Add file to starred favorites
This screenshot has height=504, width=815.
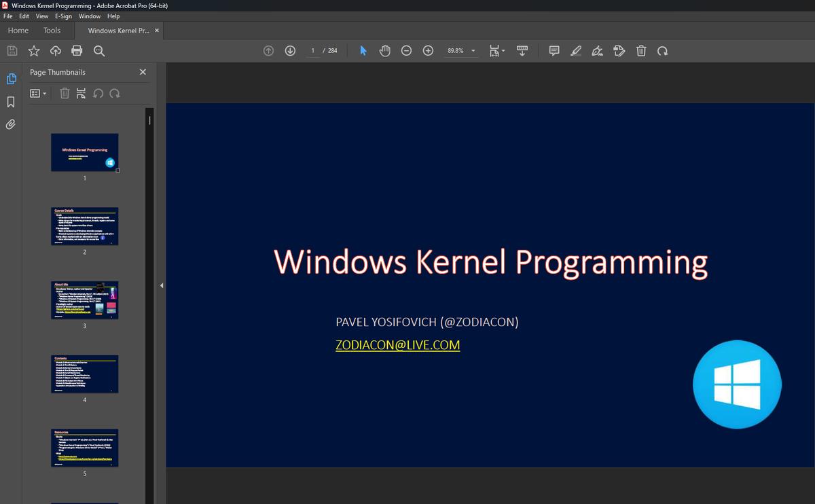tap(34, 51)
